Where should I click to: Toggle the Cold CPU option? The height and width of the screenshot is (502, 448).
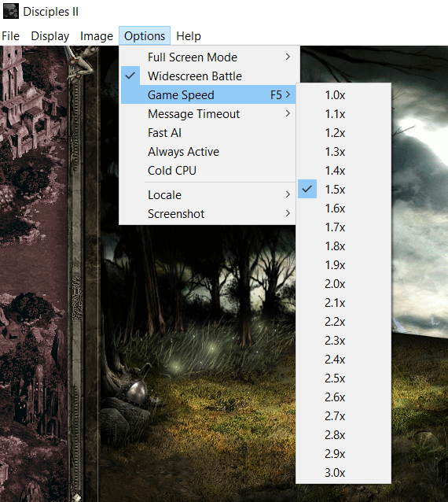[x=207, y=170]
